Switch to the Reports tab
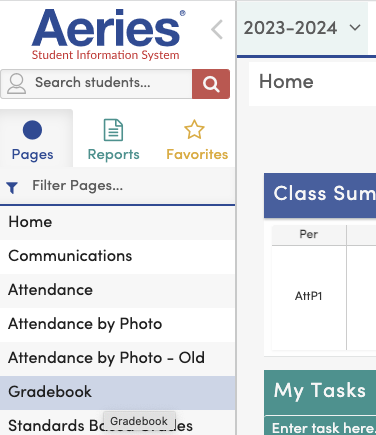 [x=113, y=140]
